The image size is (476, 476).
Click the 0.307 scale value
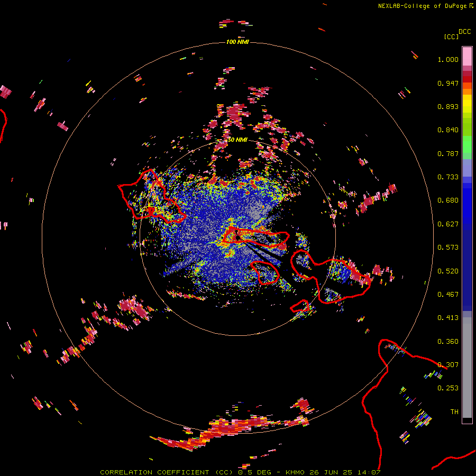tap(448, 365)
